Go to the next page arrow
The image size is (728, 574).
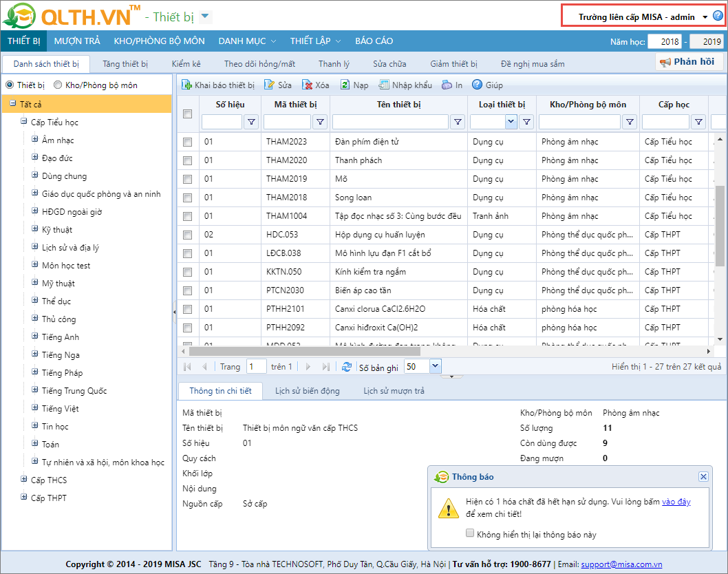(x=308, y=367)
